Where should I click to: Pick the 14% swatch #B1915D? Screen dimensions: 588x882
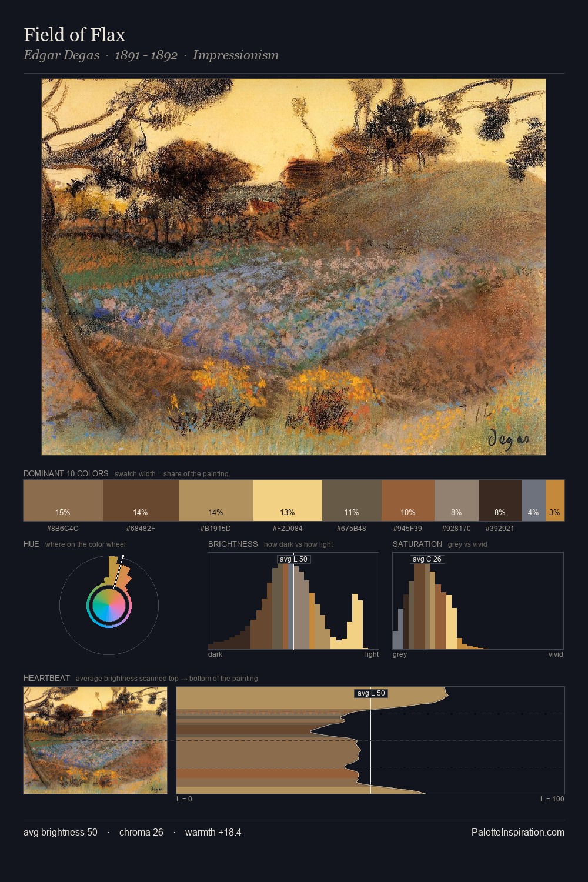(x=216, y=500)
